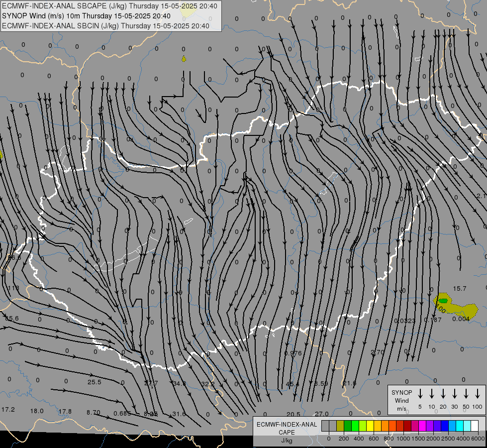Click the 31.6 CAPE value on map

(179, 414)
